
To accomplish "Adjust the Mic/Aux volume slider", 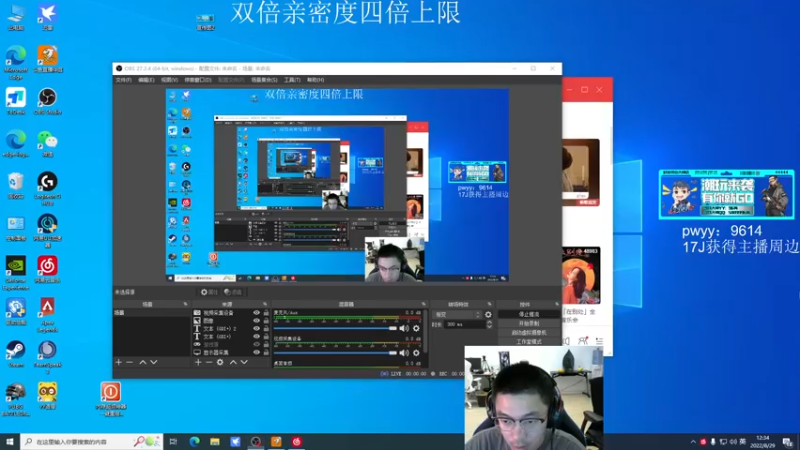I will pyautogui.click(x=335, y=328).
